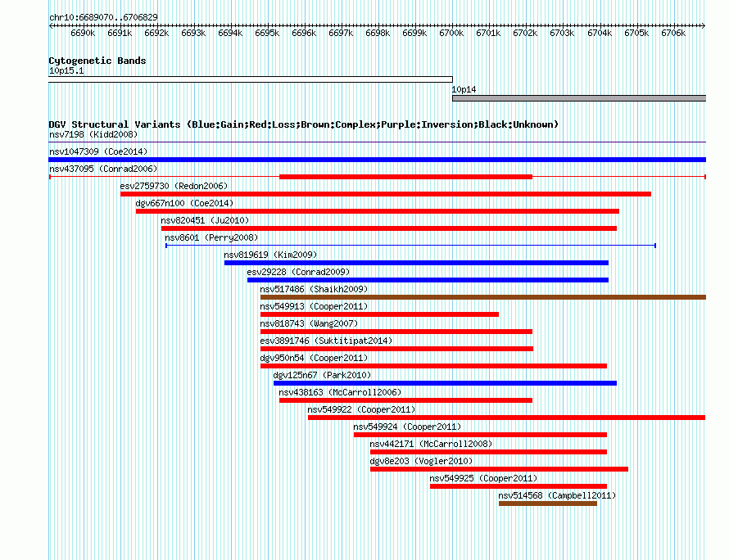
Task: Open the nsv549913 (Cooper2011) variant label
Action: 314,307
